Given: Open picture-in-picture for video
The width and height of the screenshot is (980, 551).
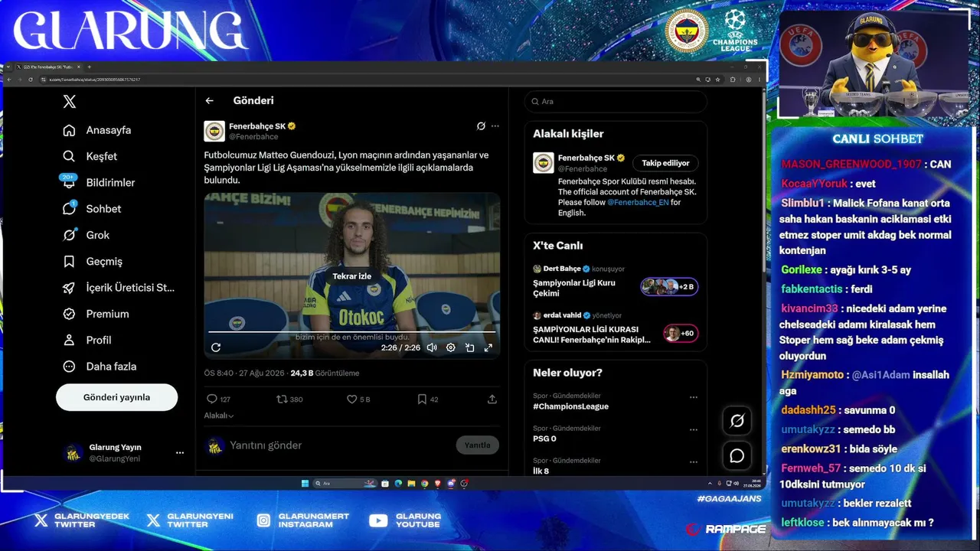Looking at the screenshot, I should click(469, 347).
